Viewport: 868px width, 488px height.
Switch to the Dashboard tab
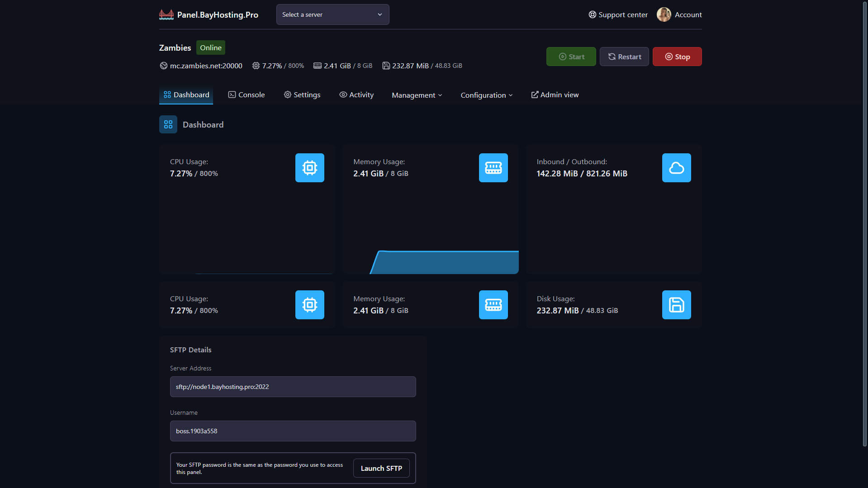(x=186, y=95)
